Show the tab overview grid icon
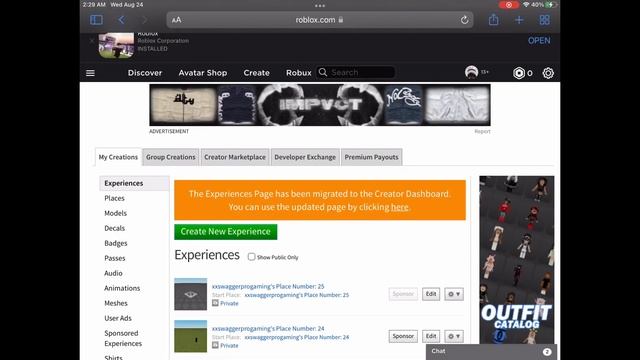The width and height of the screenshot is (640, 360). click(544, 20)
